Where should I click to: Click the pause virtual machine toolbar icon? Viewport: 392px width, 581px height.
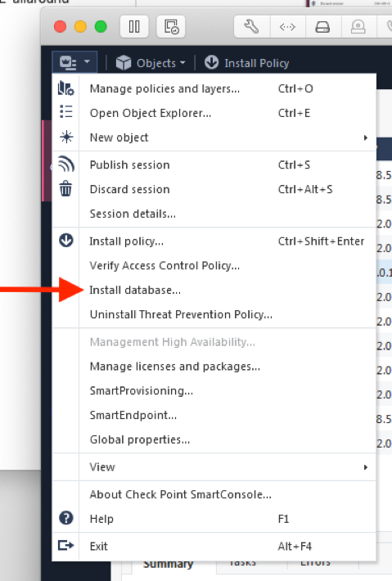coord(134,27)
